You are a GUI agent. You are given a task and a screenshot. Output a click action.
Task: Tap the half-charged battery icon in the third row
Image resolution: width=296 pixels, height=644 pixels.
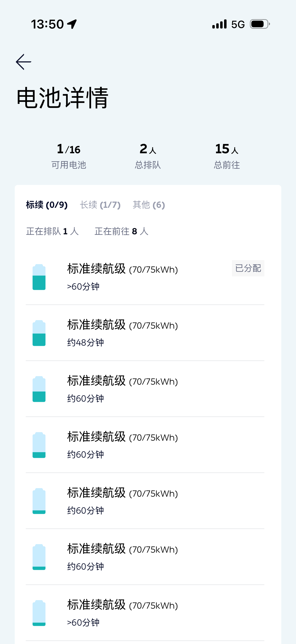[x=39, y=389]
